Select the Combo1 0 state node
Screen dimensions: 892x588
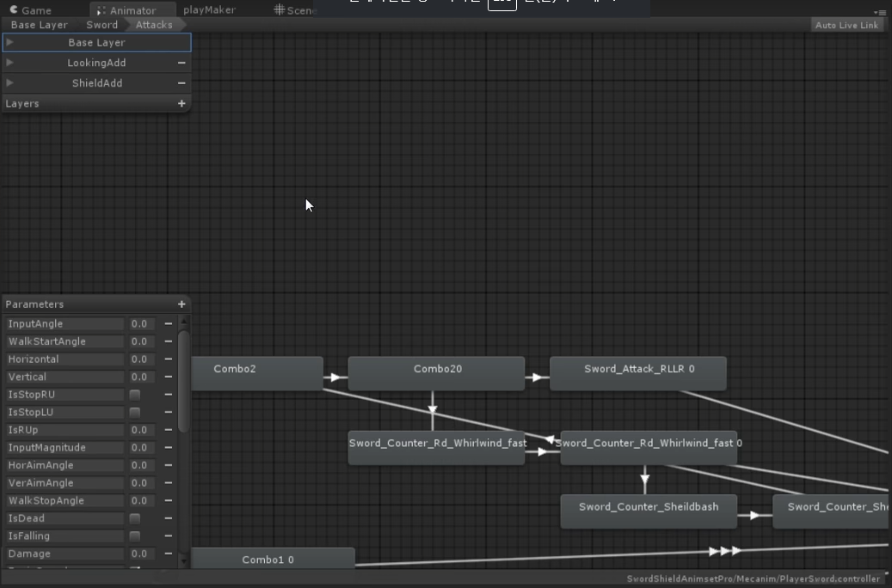tap(273, 559)
